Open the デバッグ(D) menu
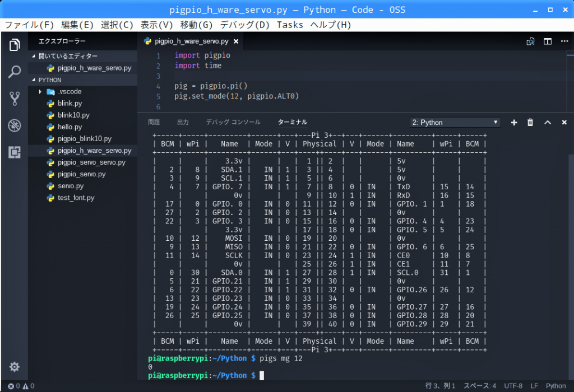This screenshot has width=574, height=392. tap(245, 25)
